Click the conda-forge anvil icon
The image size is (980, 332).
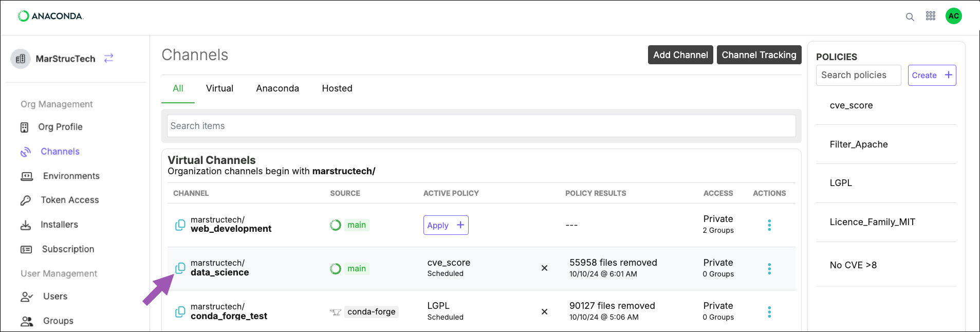[x=336, y=312]
